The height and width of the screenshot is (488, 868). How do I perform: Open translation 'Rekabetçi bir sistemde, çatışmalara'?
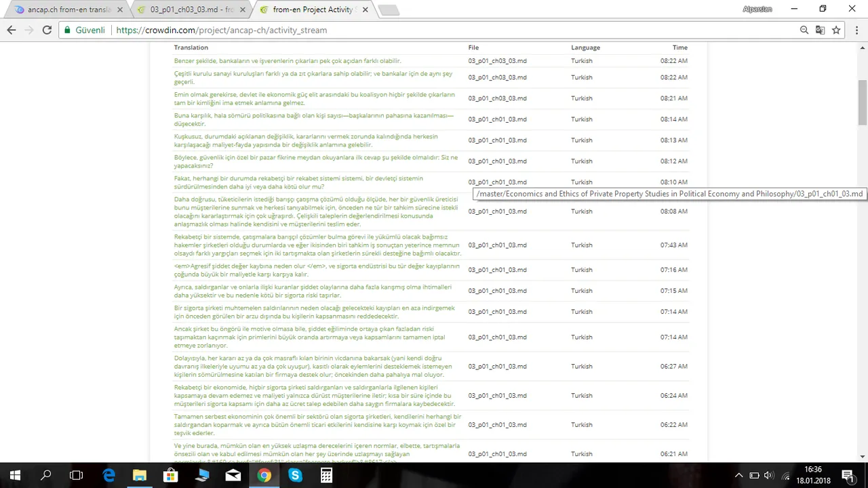[317, 245]
